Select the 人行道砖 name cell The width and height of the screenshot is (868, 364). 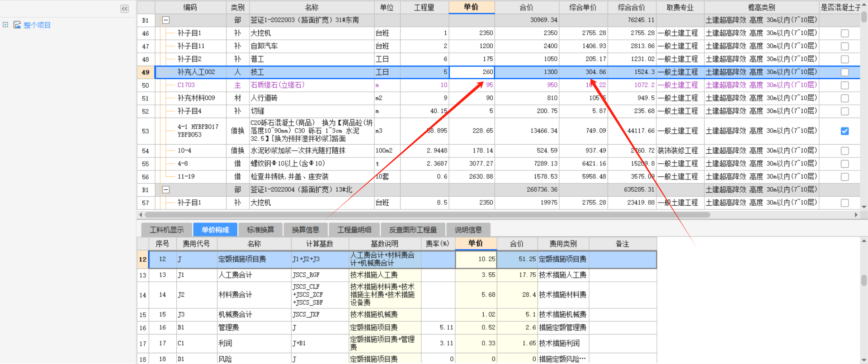pyautogui.click(x=311, y=98)
